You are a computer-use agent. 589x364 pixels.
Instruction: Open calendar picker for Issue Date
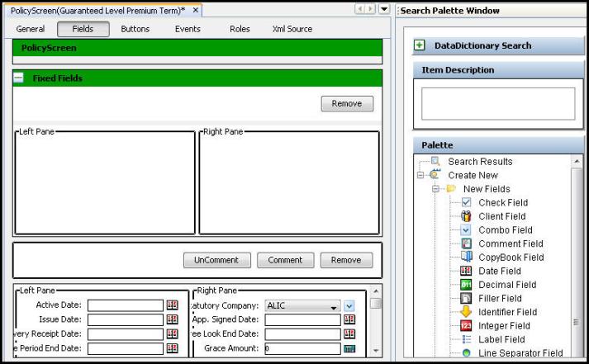coord(173,319)
